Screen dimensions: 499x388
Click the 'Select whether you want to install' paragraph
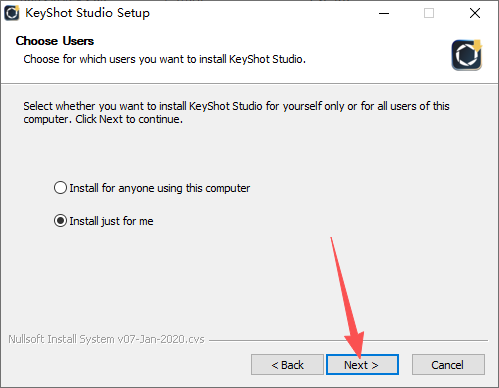coord(236,113)
